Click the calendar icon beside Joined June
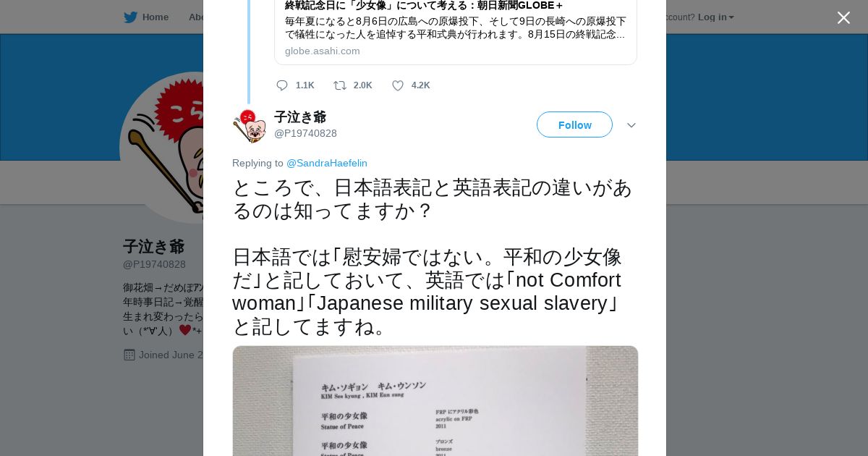The height and width of the screenshot is (456, 868). coord(129,355)
